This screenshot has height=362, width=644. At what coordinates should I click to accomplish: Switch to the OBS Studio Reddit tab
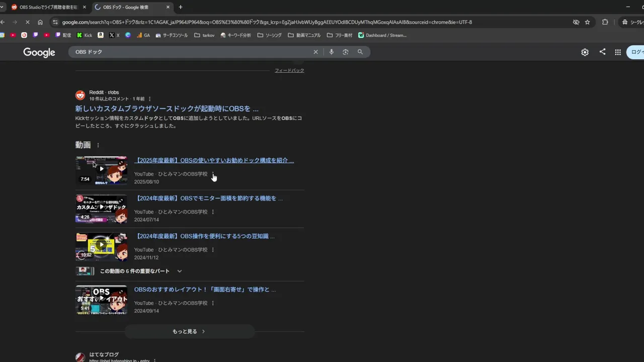point(49,7)
